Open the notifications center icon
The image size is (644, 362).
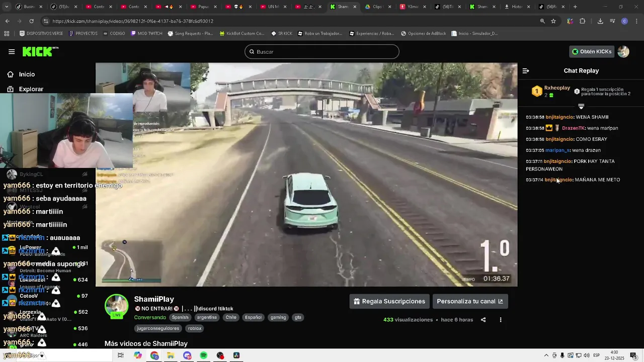click(x=633, y=355)
